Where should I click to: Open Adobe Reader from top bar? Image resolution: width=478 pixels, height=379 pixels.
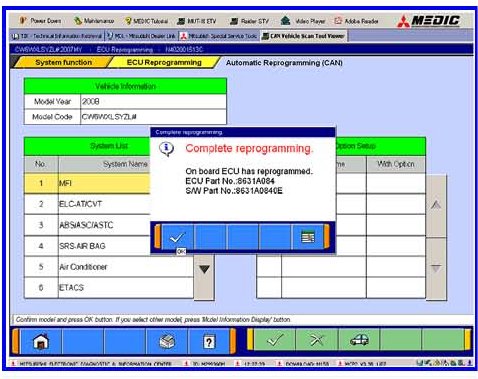pyautogui.click(x=357, y=21)
